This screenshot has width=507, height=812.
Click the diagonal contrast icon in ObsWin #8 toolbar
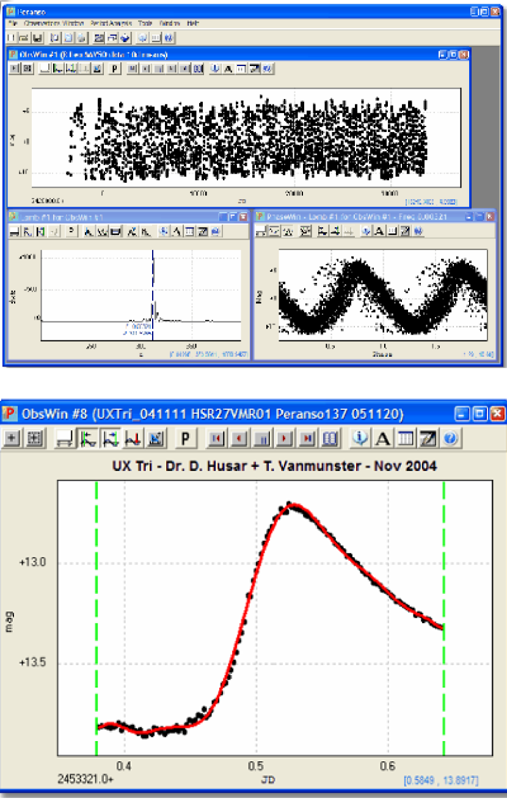click(428, 438)
